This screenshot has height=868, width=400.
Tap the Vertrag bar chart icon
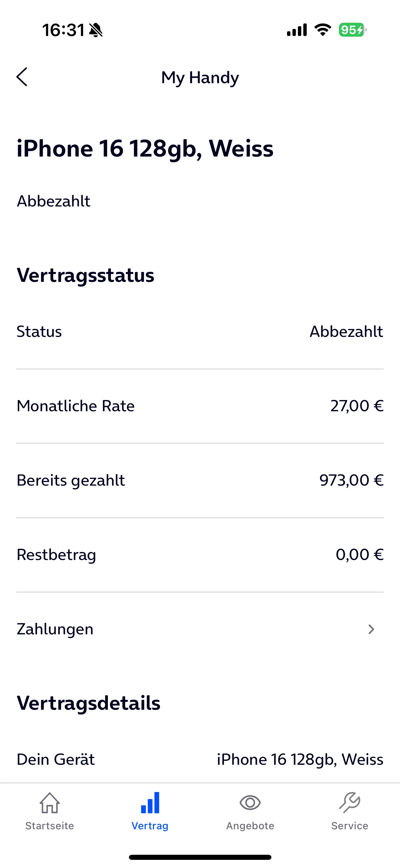point(150,803)
